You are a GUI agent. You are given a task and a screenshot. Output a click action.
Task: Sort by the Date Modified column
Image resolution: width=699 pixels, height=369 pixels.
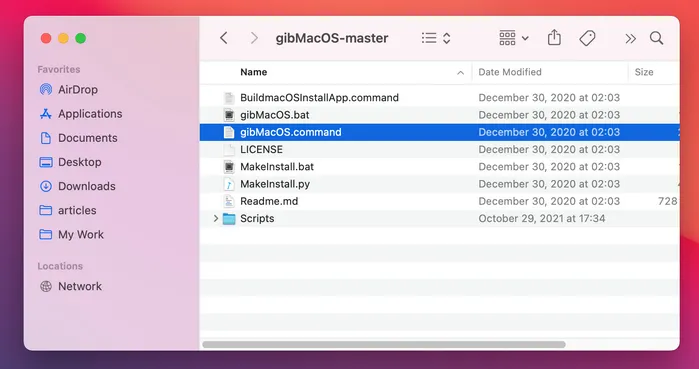pos(510,72)
